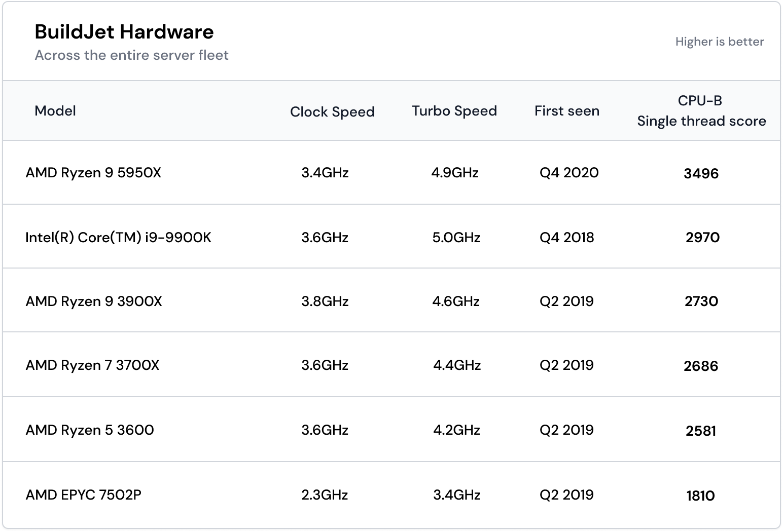Click the Q4 2020 first seen value

pyautogui.click(x=569, y=173)
